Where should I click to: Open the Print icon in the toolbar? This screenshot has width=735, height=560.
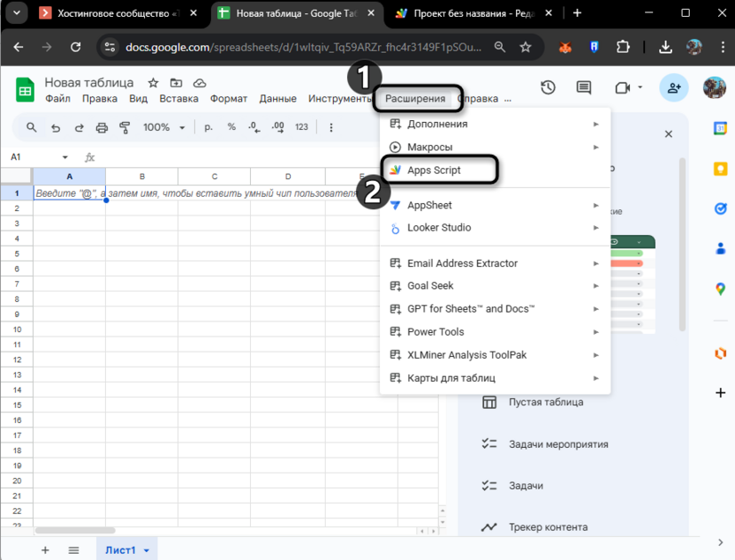pos(102,127)
